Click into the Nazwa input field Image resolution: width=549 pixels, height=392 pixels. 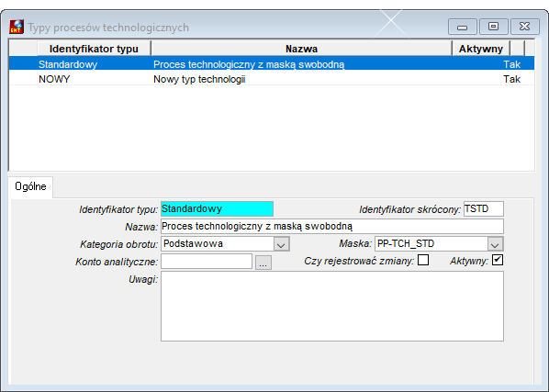[x=332, y=227]
